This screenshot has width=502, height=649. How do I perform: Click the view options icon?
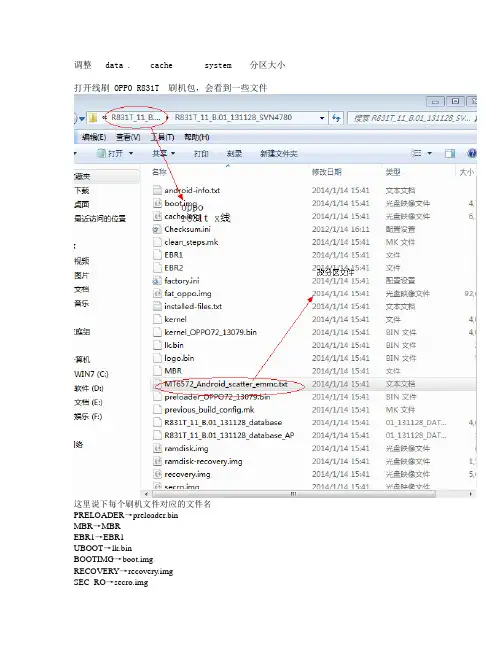click(416, 154)
